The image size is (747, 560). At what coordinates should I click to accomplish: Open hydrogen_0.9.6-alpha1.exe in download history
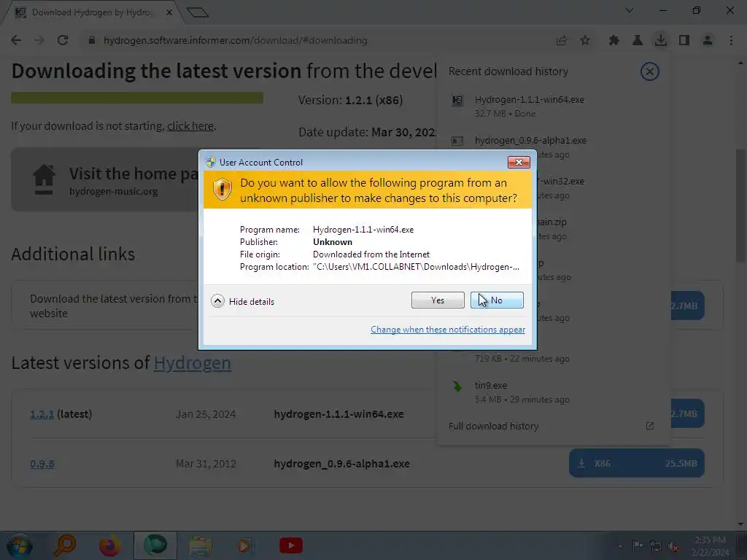[x=530, y=141]
